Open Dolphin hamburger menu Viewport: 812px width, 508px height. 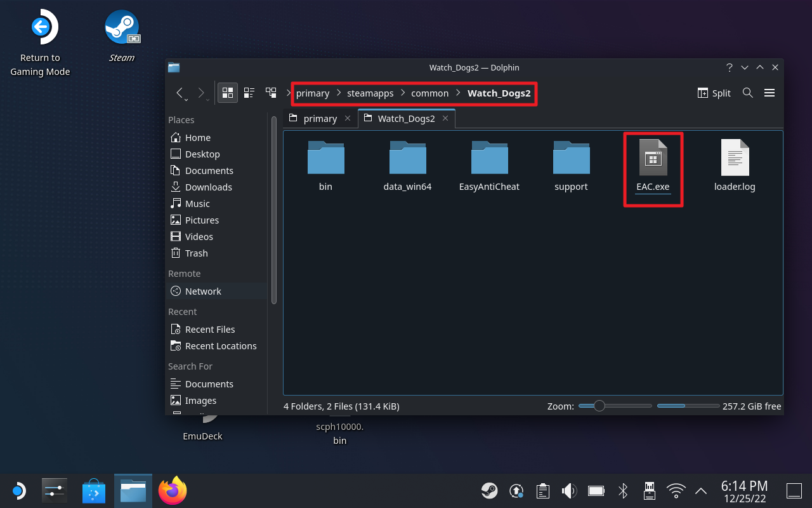pyautogui.click(x=769, y=93)
